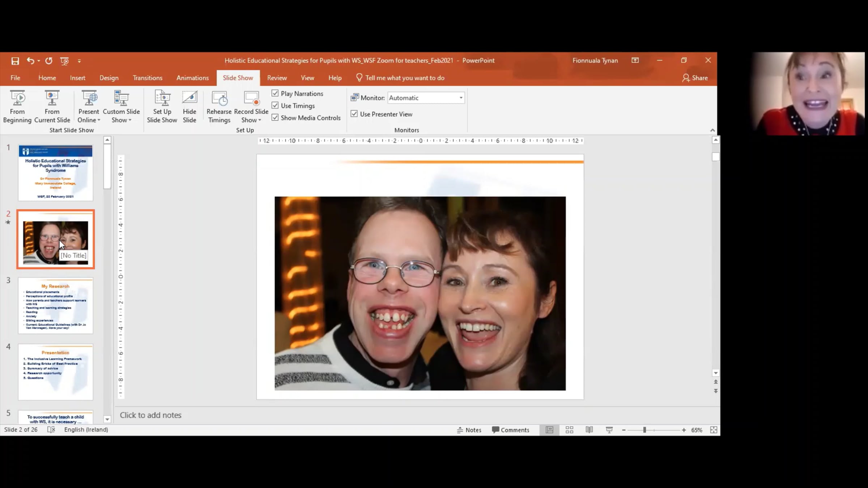
Task: Open the Design tab
Action: click(109, 78)
